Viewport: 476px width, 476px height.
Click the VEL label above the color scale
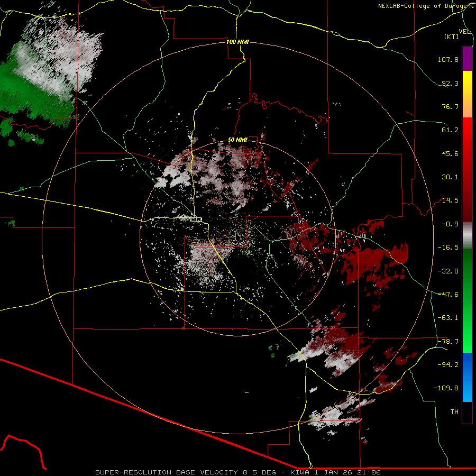pos(464,31)
